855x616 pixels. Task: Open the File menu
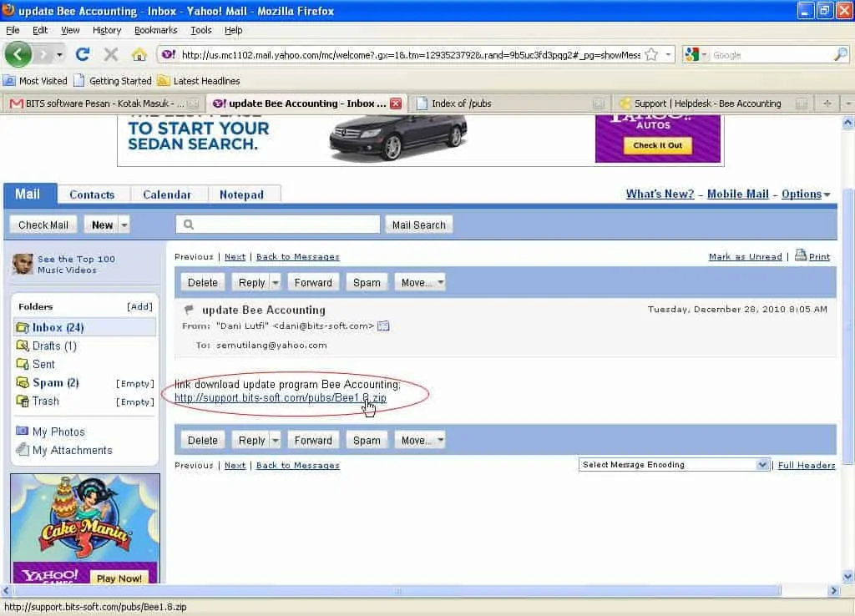pyautogui.click(x=13, y=30)
